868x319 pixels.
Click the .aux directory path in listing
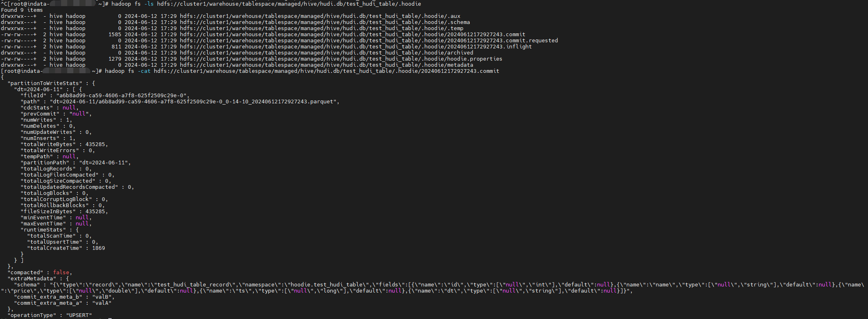tap(320, 16)
